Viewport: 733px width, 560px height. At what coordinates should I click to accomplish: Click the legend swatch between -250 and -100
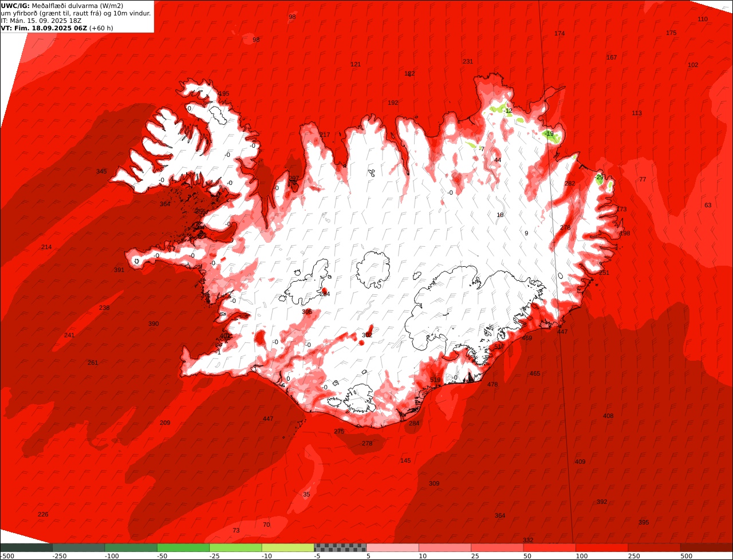click(78, 547)
